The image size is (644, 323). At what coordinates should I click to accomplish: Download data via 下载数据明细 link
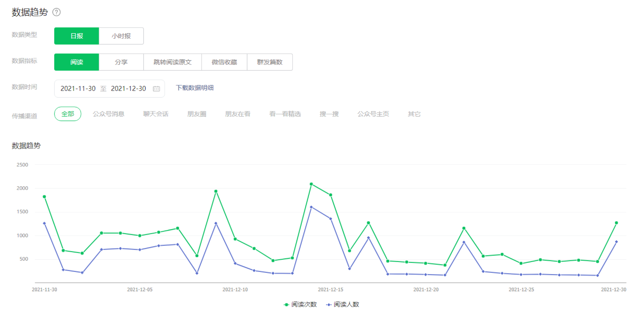(194, 88)
